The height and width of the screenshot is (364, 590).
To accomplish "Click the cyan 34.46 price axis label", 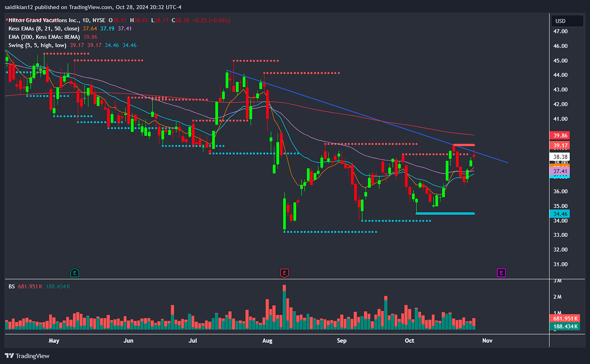I will [x=560, y=214].
